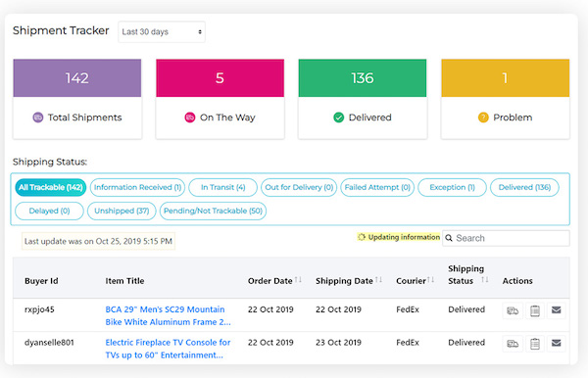Click the truck tracking icon for rxpjo45

click(x=513, y=310)
